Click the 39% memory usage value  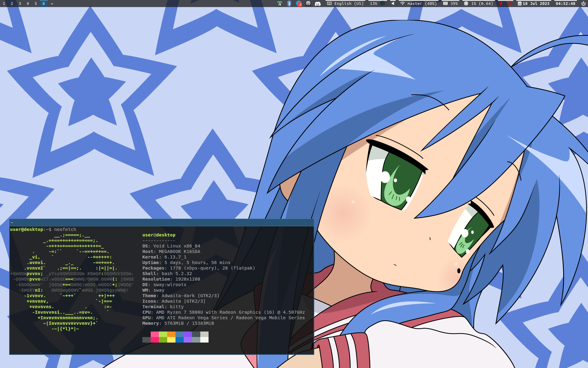click(x=454, y=4)
